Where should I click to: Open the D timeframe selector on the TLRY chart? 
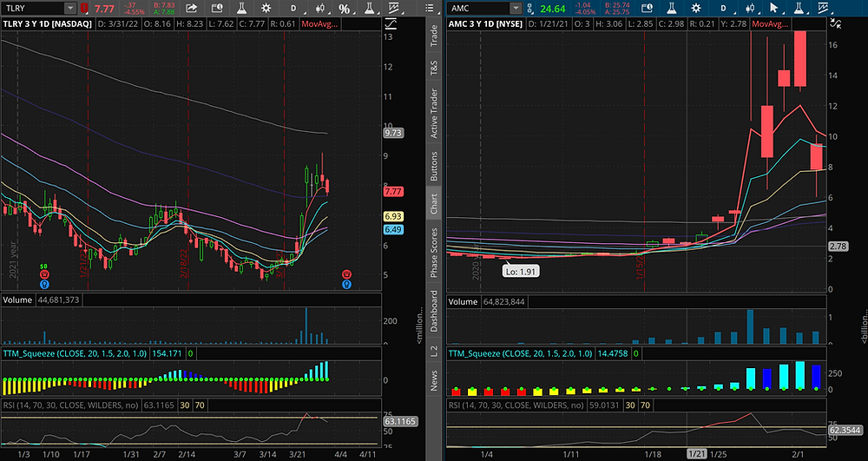[x=293, y=9]
